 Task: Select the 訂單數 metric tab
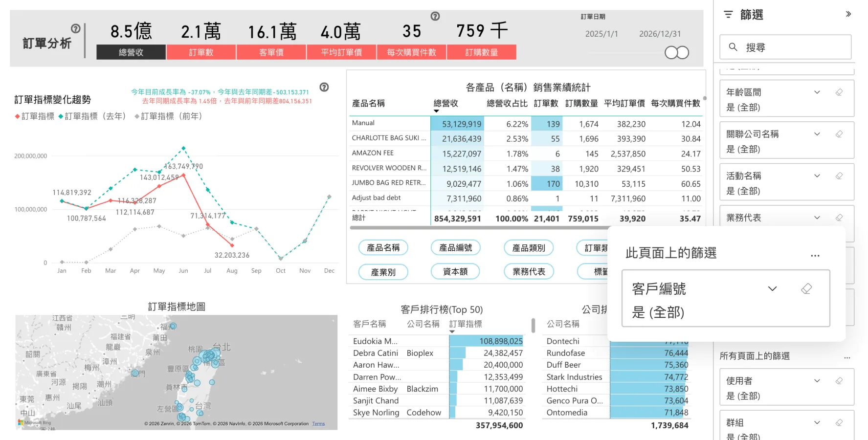201,52
